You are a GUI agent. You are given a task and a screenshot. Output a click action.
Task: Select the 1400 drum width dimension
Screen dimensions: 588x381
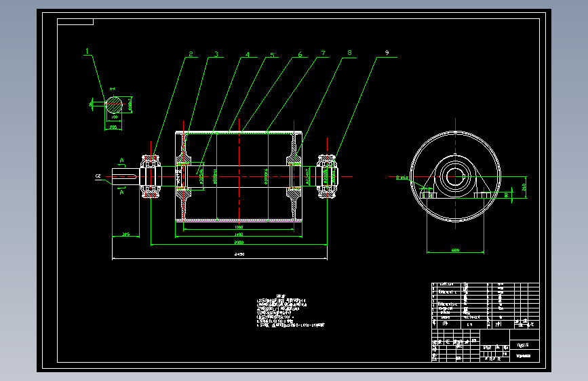pos(239,235)
